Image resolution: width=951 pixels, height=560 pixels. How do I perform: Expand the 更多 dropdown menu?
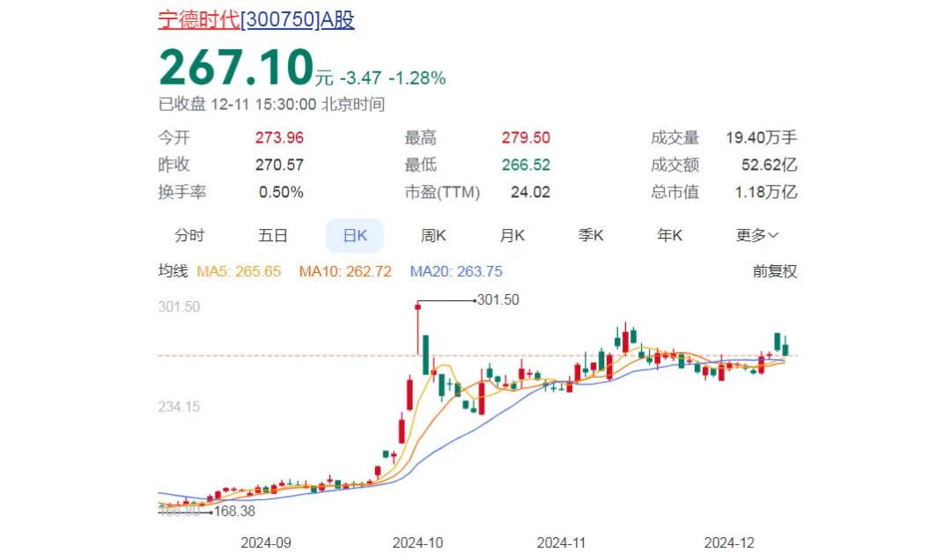click(757, 235)
